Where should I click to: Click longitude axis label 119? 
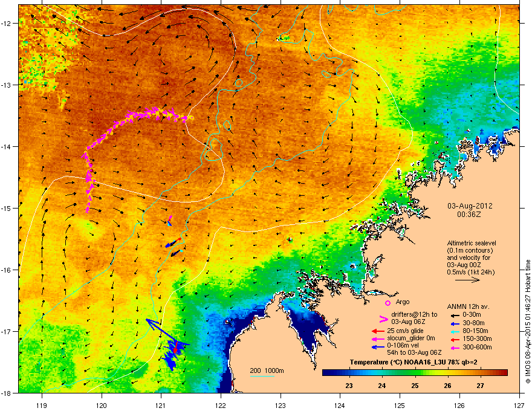click(42, 405)
